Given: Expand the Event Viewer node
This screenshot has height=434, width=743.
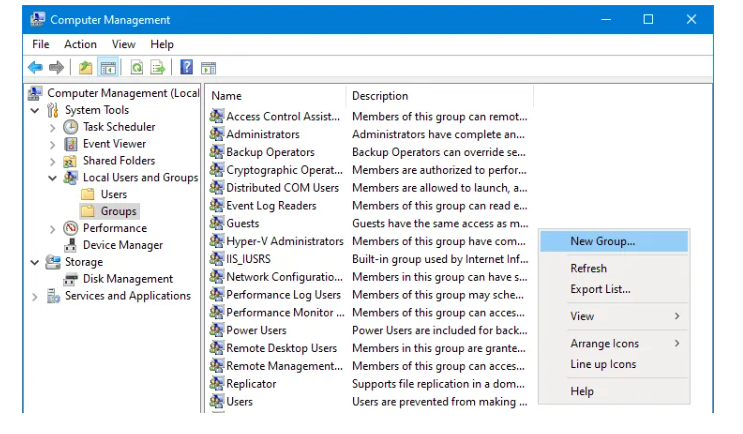Looking at the screenshot, I should tap(52, 145).
